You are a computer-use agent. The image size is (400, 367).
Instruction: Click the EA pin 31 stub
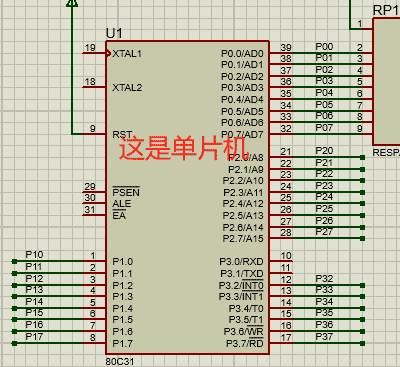click(x=94, y=215)
